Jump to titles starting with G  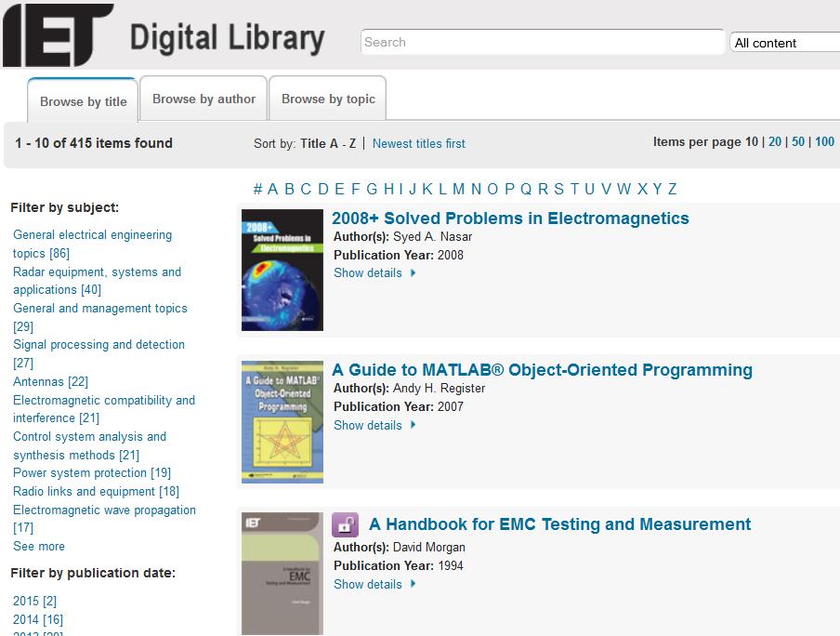(372, 189)
